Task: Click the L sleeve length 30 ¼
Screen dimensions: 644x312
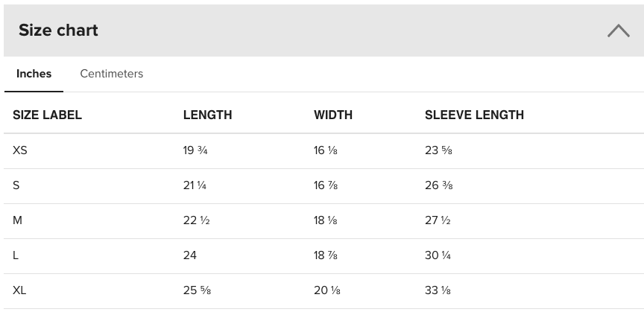Action: click(438, 255)
